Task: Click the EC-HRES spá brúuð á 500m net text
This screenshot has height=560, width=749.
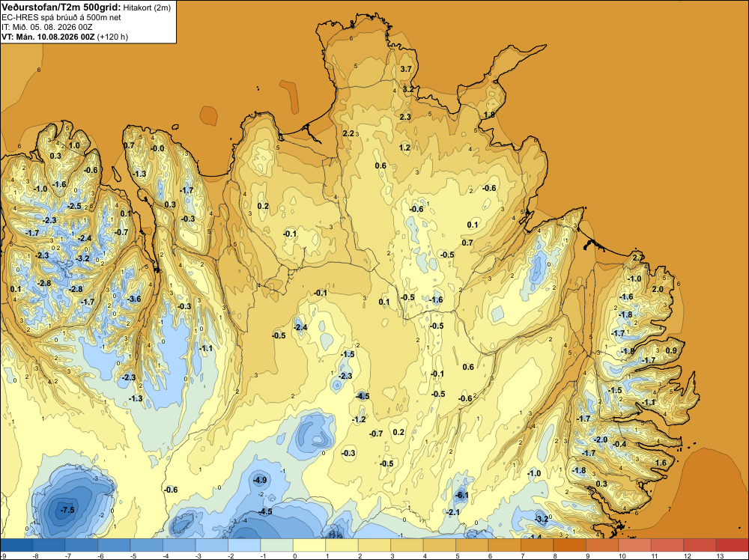Action: [x=61, y=18]
